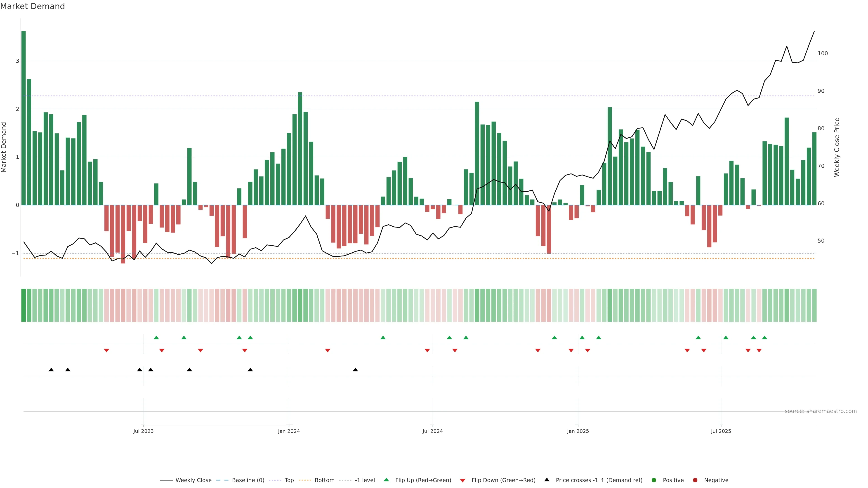Click the Jul 2023 x-axis label
This screenshot has height=488, width=868.
[143, 432]
